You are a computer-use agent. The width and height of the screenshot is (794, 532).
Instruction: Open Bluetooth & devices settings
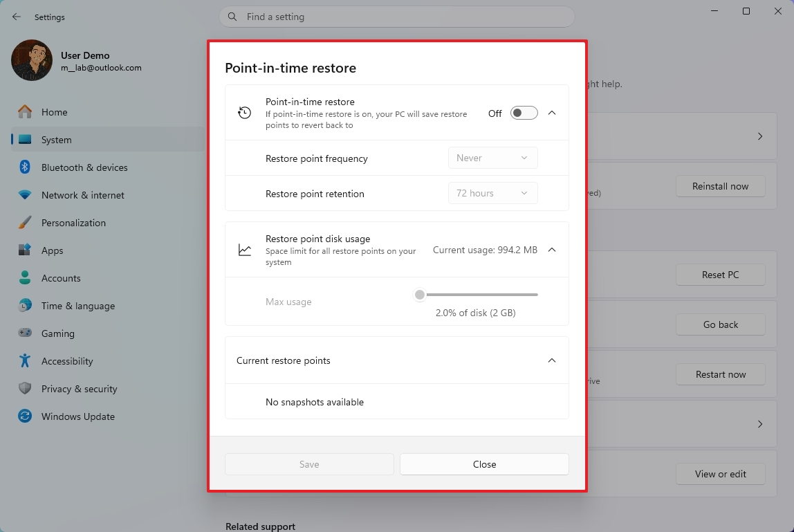pos(24,167)
